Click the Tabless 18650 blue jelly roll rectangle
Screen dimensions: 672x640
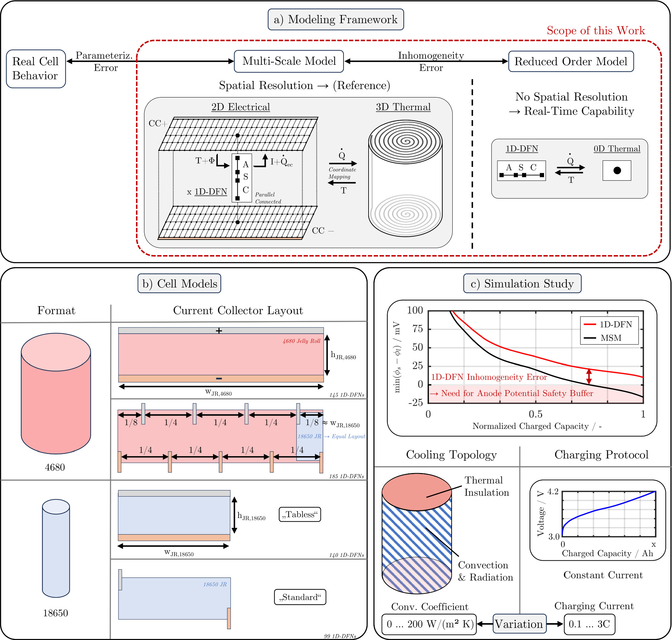174,515
